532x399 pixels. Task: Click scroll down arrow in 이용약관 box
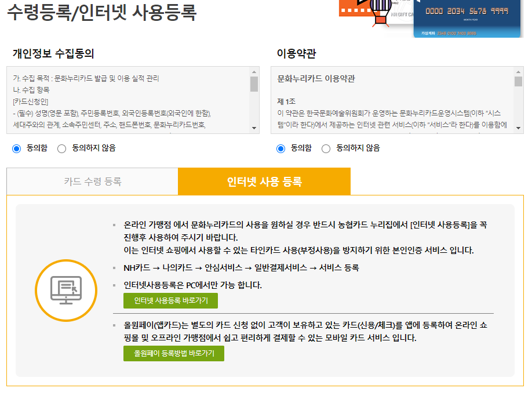click(x=518, y=128)
